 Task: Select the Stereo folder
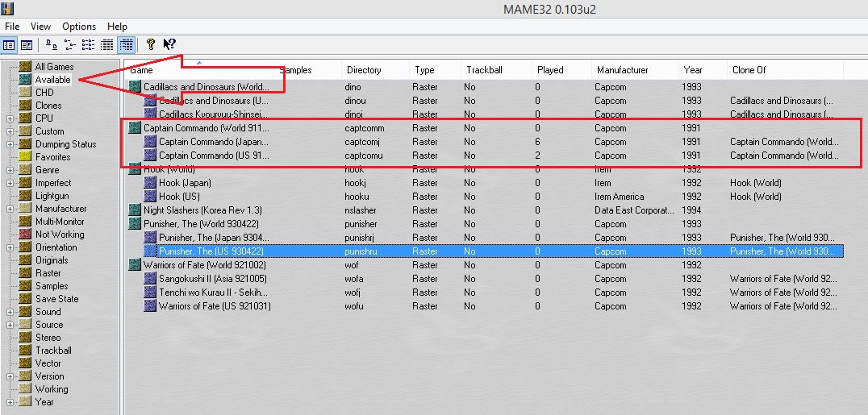pyautogui.click(x=48, y=338)
